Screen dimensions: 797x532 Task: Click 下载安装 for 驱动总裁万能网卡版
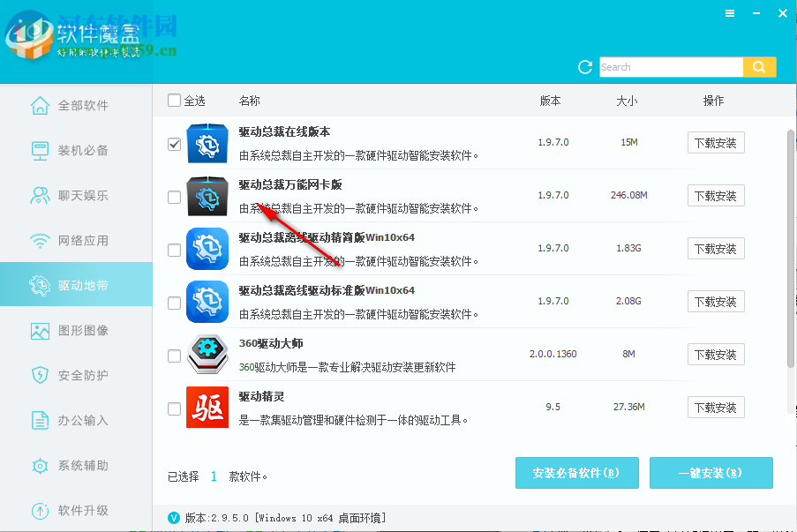coord(716,196)
